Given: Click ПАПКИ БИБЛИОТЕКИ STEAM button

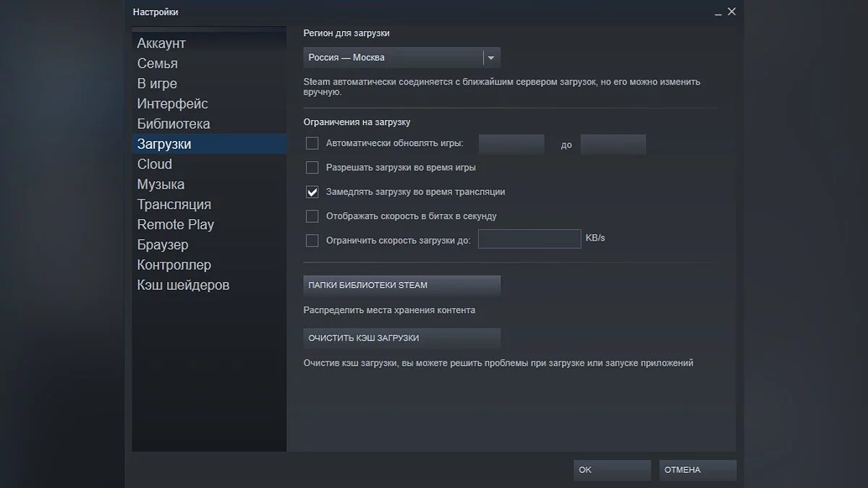Looking at the screenshot, I should (401, 286).
